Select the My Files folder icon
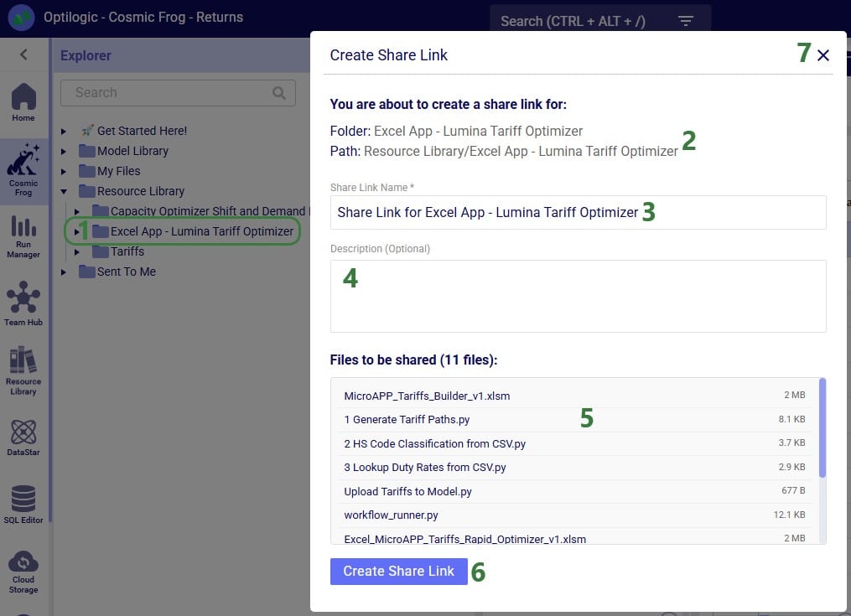Image resolution: width=851 pixels, height=616 pixels. tap(87, 171)
